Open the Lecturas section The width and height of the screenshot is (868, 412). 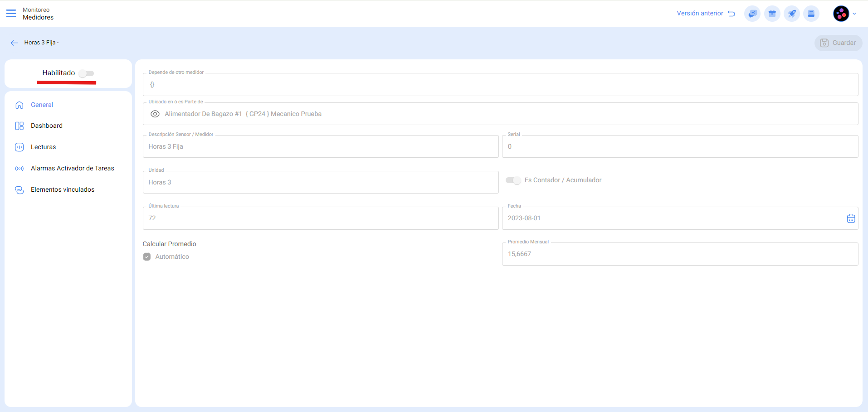click(x=44, y=147)
